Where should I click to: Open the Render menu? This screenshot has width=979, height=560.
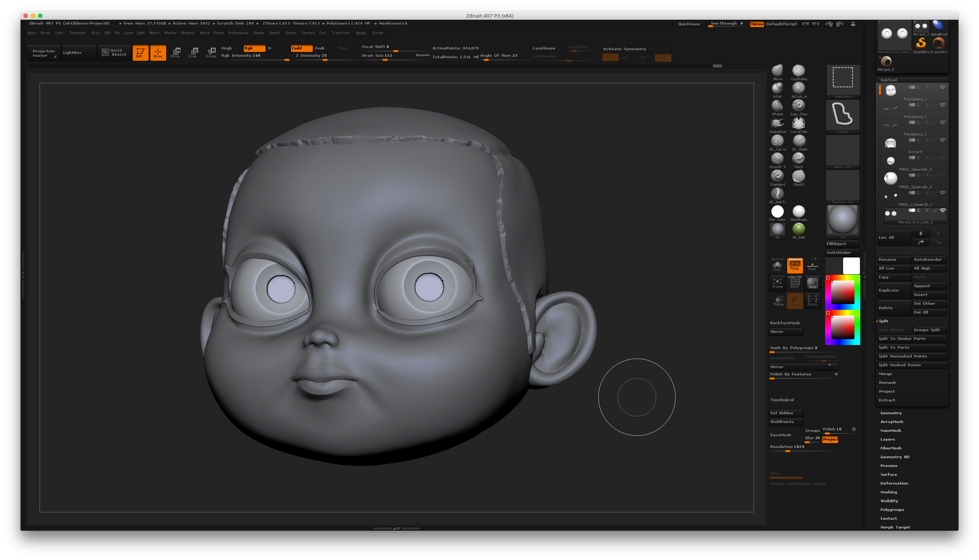point(259,33)
